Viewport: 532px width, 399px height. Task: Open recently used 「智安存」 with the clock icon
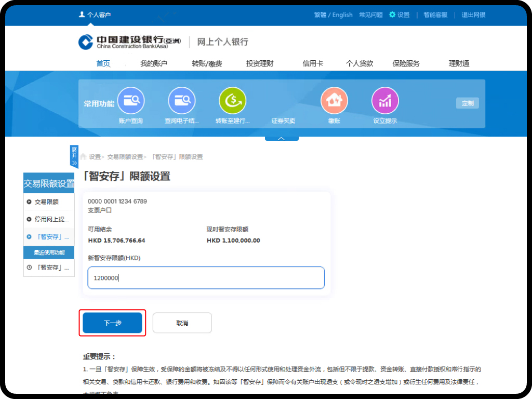tap(48, 268)
